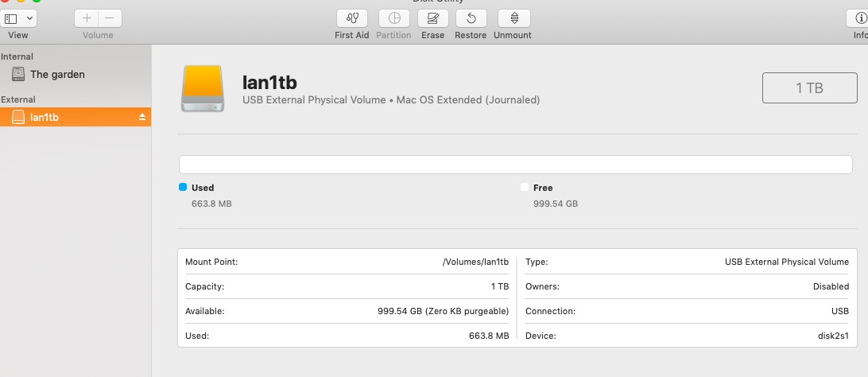Image resolution: width=868 pixels, height=377 pixels.
Task: Click the Mount Point label
Action: tap(211, 262)
